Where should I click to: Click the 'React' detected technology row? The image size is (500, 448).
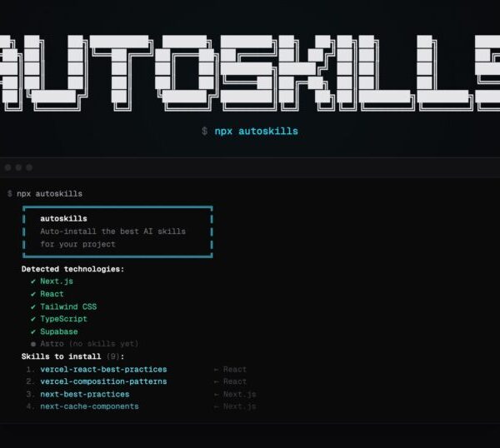point(47,294)
